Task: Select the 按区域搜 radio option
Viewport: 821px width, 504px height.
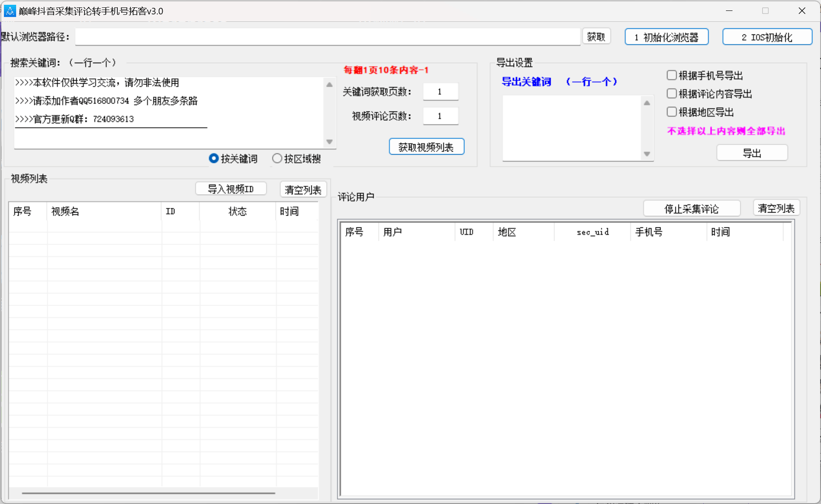Action: coord(296,159)
